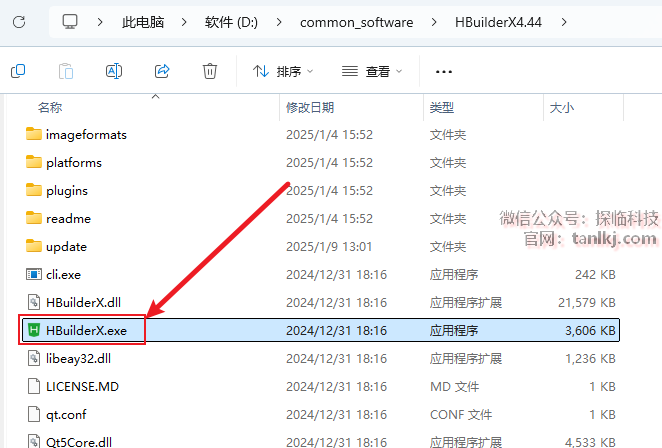Click the HBuilderX.dll file icon

point(34,302)
